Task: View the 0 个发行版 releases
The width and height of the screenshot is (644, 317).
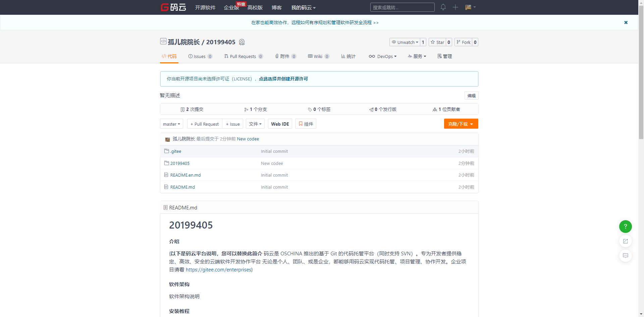Action: click(383, 109)
